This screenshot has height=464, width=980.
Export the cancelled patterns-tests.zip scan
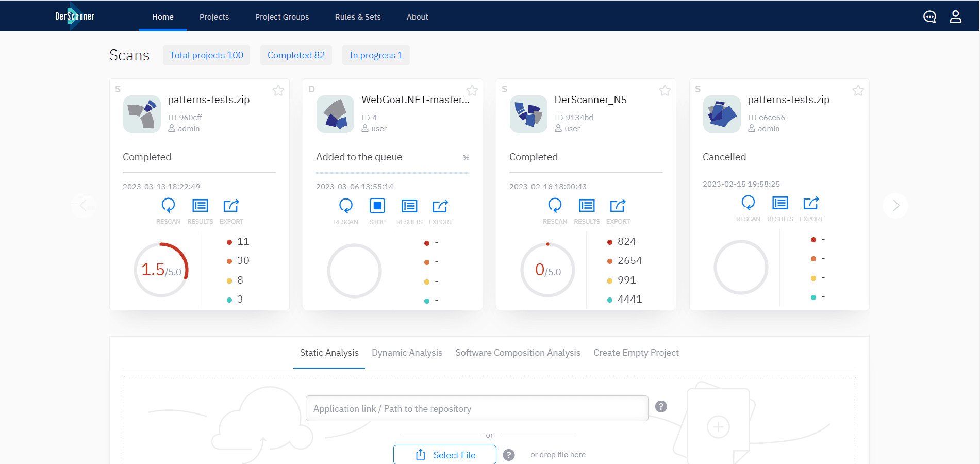[x=811, y=203]
